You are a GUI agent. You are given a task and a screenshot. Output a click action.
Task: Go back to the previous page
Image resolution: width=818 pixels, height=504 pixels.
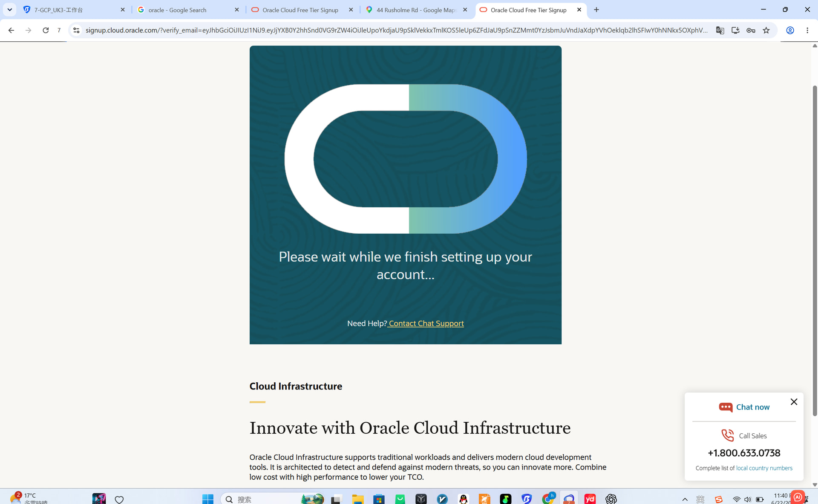pyautogui.click(x=11, y=30)
